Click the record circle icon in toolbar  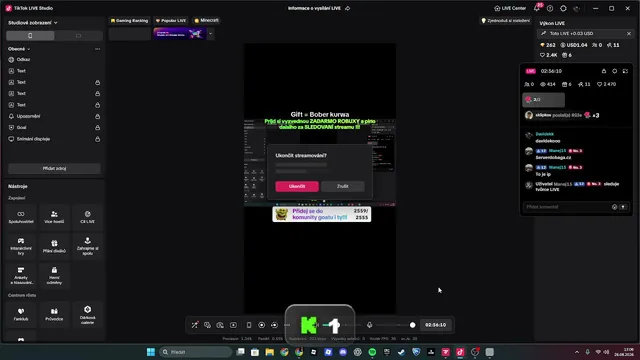point(262,325)
